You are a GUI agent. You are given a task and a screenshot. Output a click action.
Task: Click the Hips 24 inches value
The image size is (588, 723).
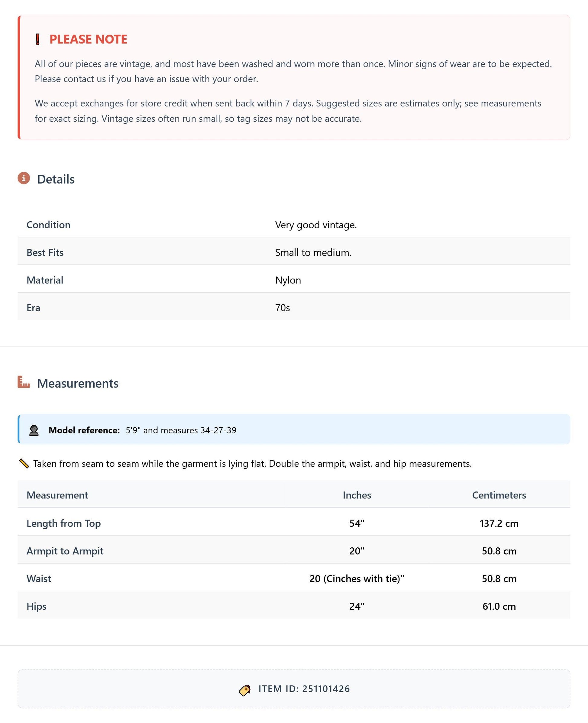click(357, 606)
